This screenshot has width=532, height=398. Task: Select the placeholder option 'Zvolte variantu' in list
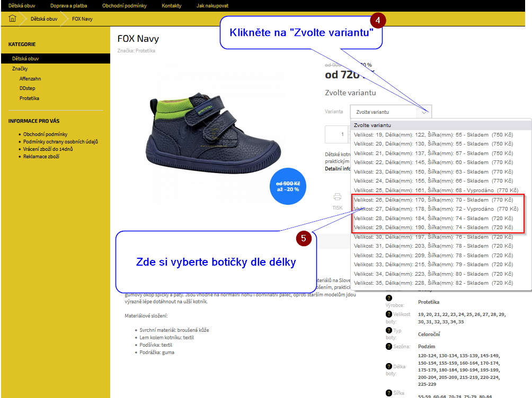(441, 125)
